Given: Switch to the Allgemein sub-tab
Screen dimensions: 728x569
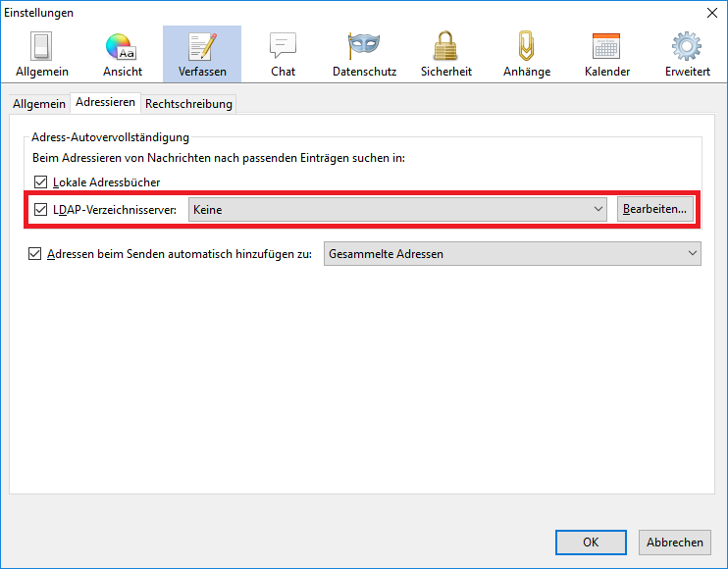Looking at the screenshot, I should (39, 104).
